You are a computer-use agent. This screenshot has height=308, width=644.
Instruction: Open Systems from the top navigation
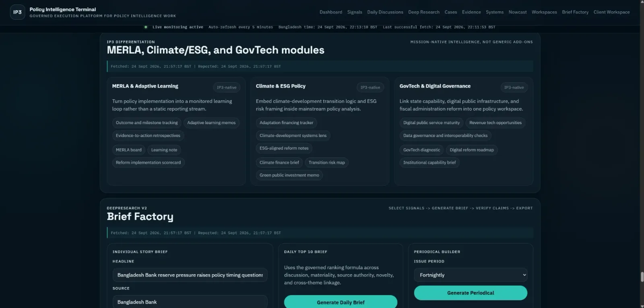[495, 12]
